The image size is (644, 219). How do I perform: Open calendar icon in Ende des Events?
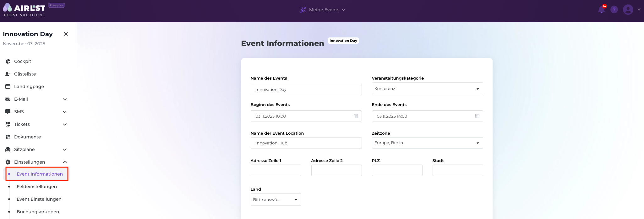(x=477, y=116)
